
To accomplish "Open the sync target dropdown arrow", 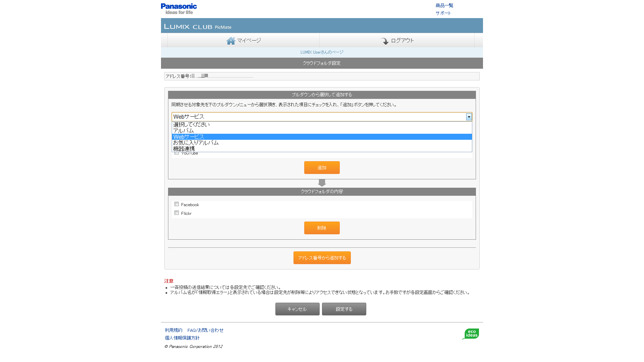I will point(469,117).
